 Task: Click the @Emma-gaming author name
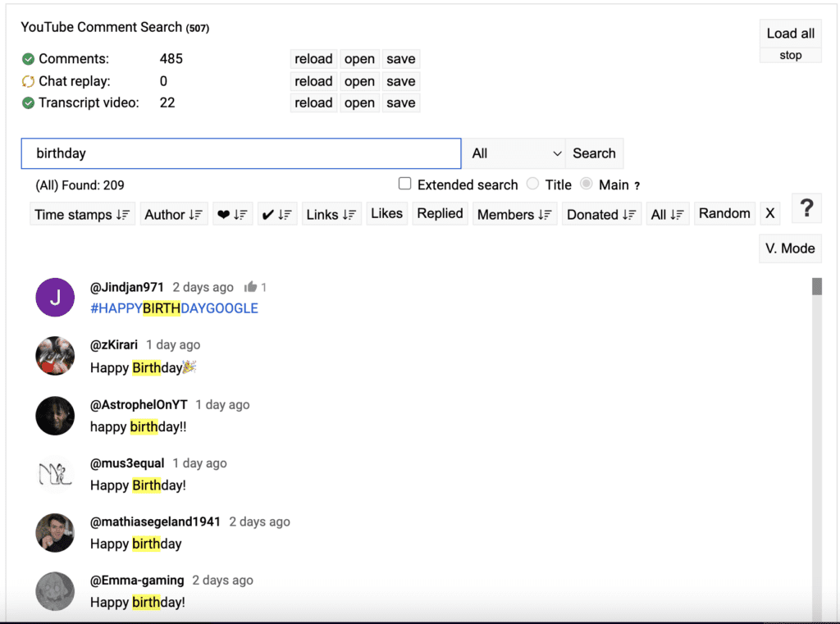tap(137, 580)
